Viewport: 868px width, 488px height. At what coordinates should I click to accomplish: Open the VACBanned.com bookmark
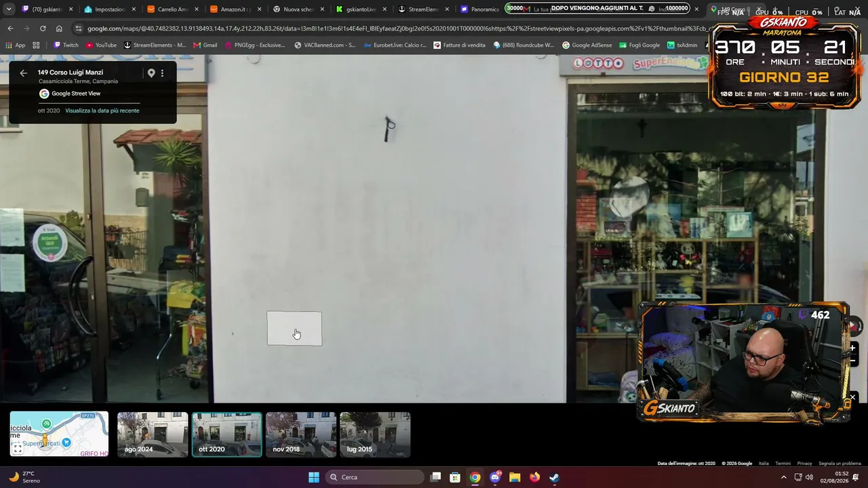point(325,45)
